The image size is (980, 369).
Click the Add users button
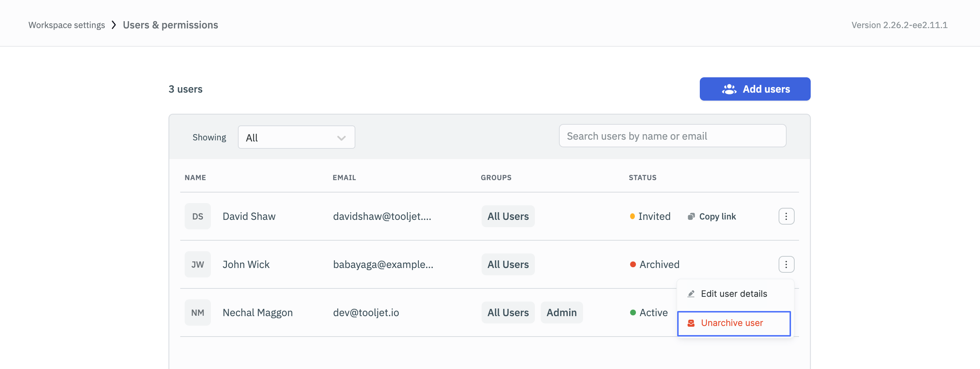[x=755, y=89]
